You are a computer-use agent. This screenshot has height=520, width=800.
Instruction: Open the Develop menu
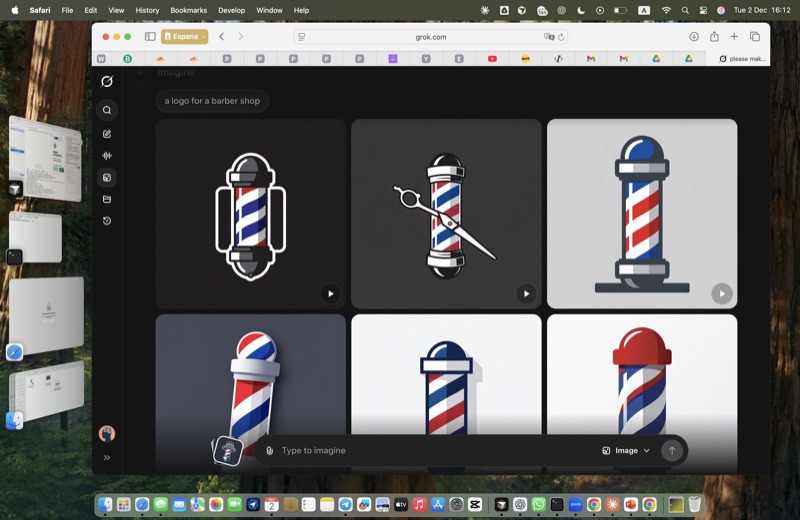click(231, 10)
